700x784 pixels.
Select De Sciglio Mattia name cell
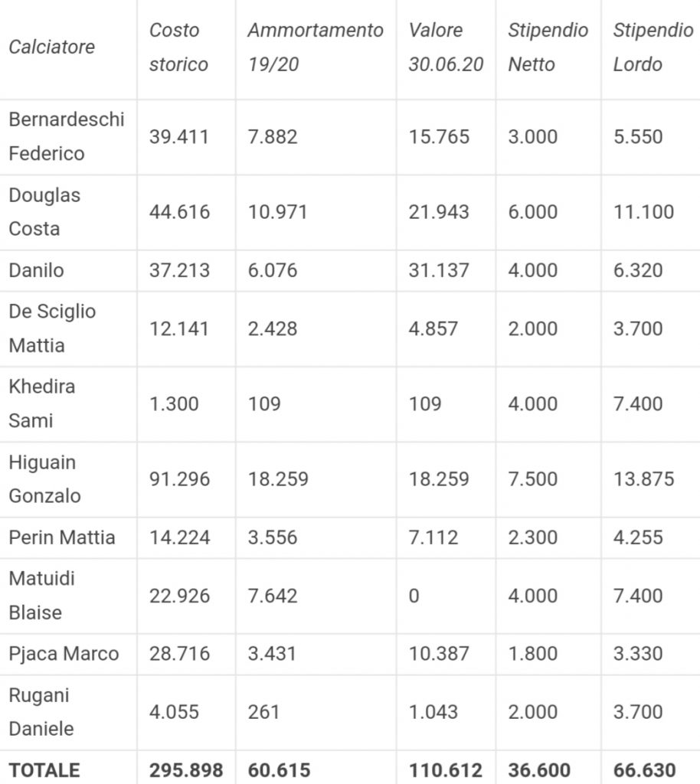tap(53, 328)
